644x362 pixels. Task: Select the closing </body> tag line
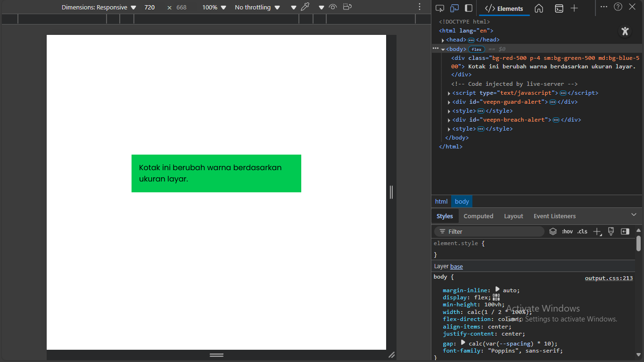click(x=457, y=138)
